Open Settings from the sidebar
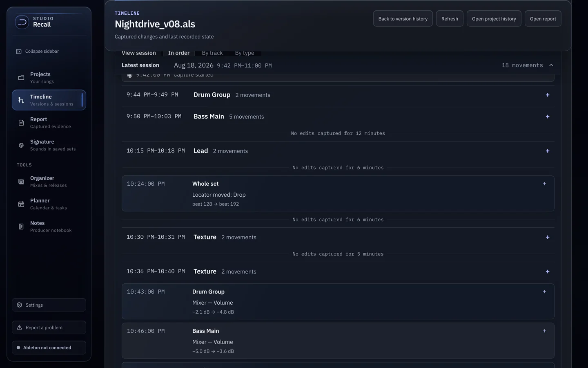Screen dimensions: 588x368 49,305
